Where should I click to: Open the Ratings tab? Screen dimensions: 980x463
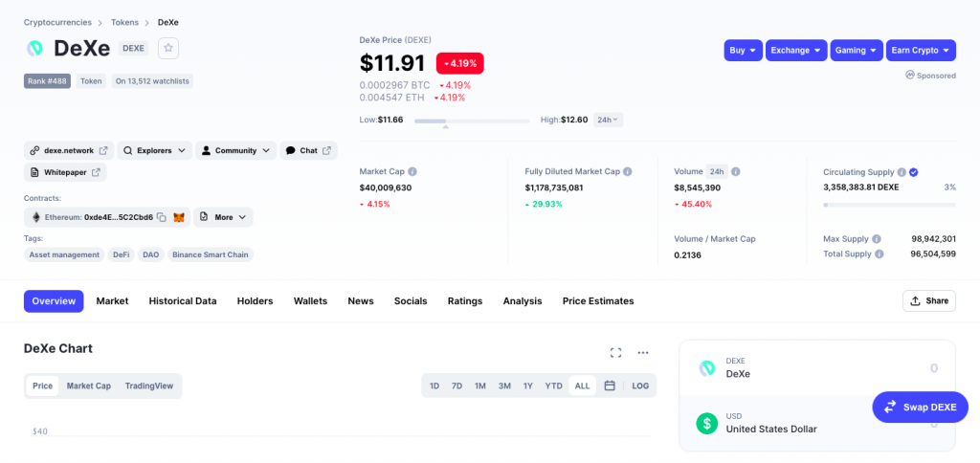pyautogui.click(x=465, y=301)
